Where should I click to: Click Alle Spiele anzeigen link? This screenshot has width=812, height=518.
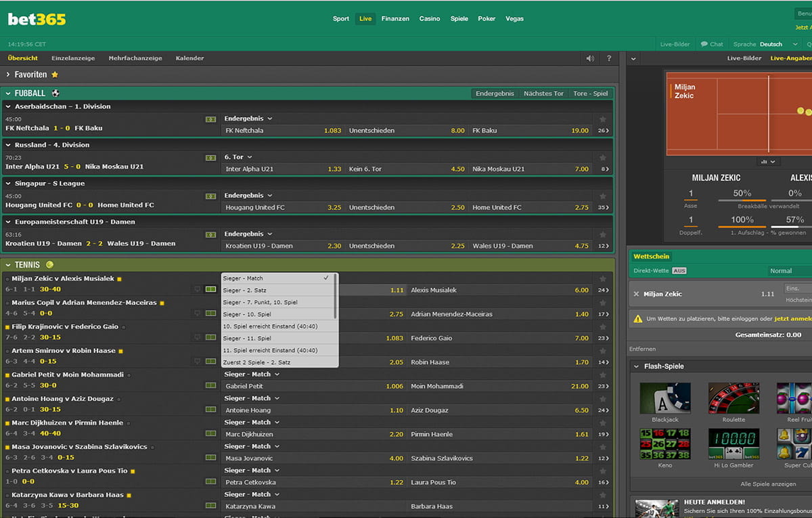pos(768,484)
